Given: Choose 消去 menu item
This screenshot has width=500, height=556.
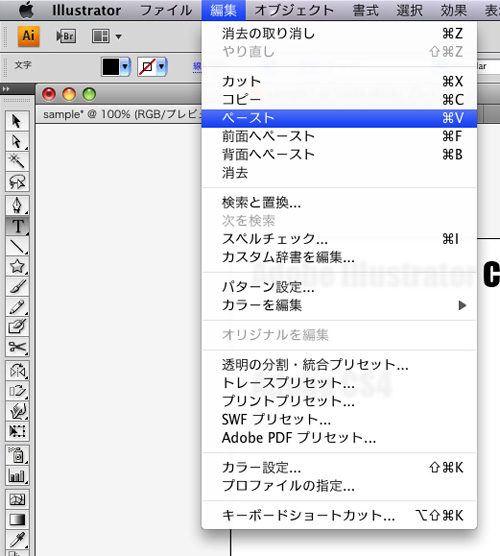Looking at the screenshot, I should 339,173.
